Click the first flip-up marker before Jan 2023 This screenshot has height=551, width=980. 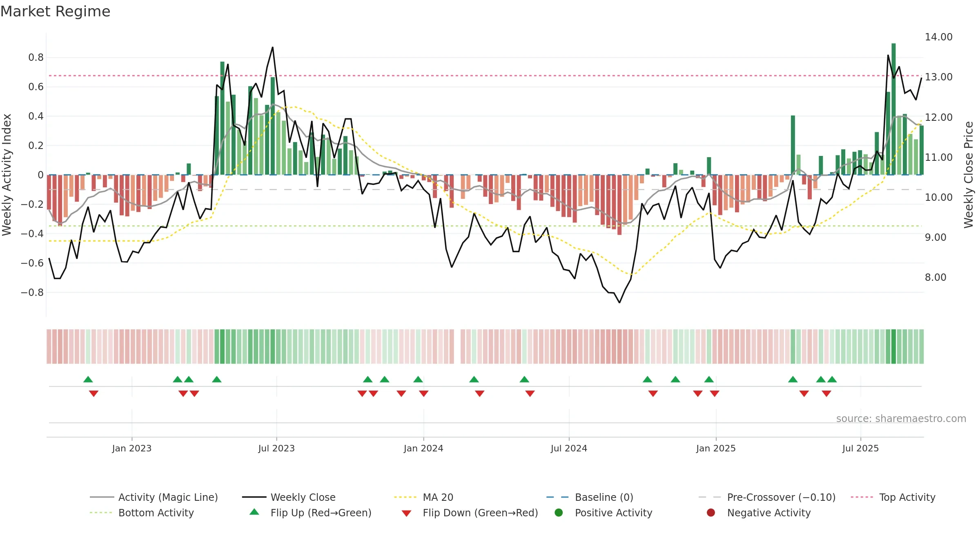[x=88, y=379]
